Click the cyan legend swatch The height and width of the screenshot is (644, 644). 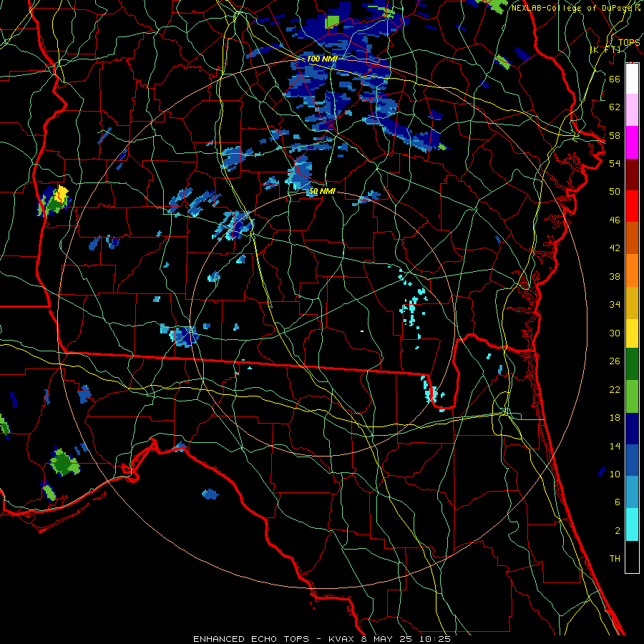coord(632,525)
